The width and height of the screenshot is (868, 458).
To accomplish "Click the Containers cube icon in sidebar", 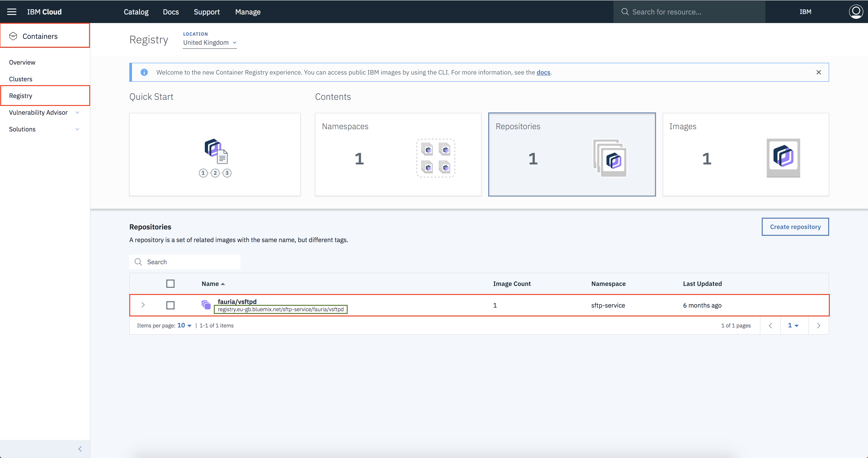I will (13, 36).
